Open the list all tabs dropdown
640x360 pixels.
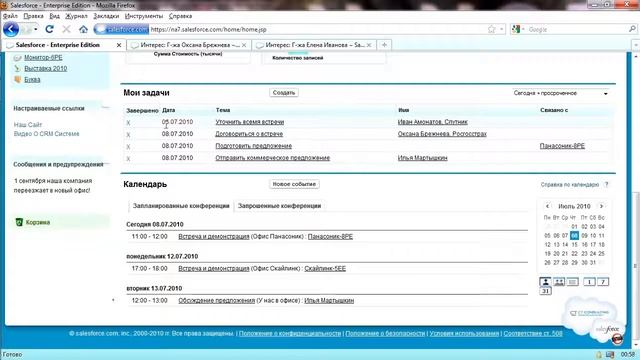point(636,45)
